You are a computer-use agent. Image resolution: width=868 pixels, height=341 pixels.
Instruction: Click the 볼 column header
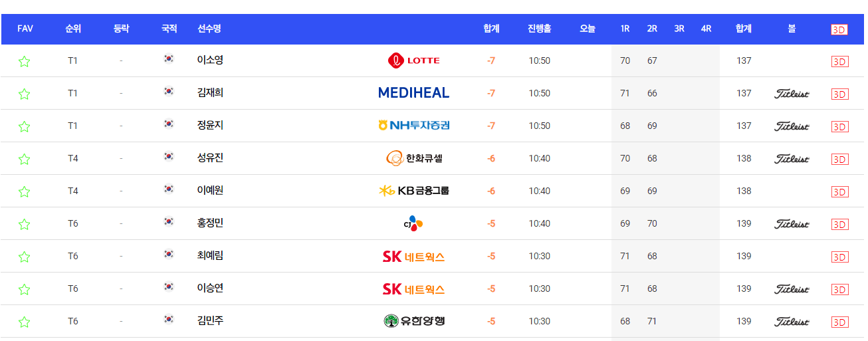point(792,29)
